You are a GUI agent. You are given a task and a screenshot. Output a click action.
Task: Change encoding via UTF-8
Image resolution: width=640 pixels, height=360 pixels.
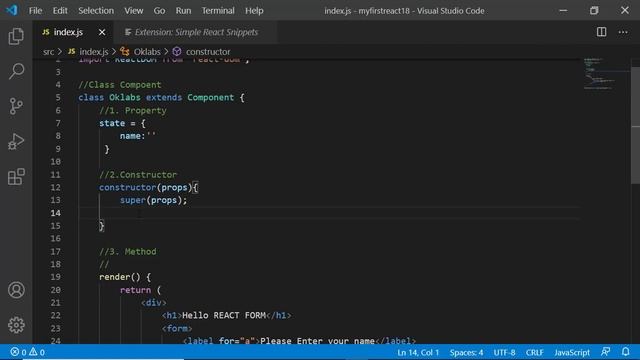click(x=504, y=352)
